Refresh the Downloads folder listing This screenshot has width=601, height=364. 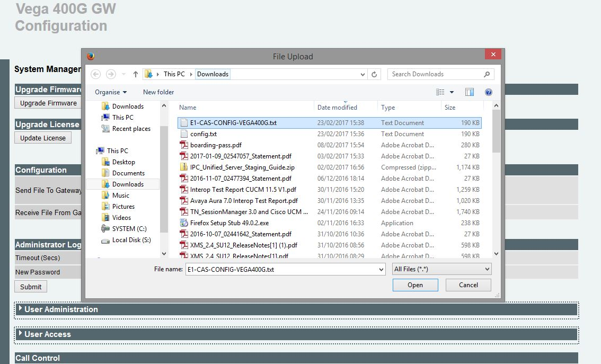374,74
